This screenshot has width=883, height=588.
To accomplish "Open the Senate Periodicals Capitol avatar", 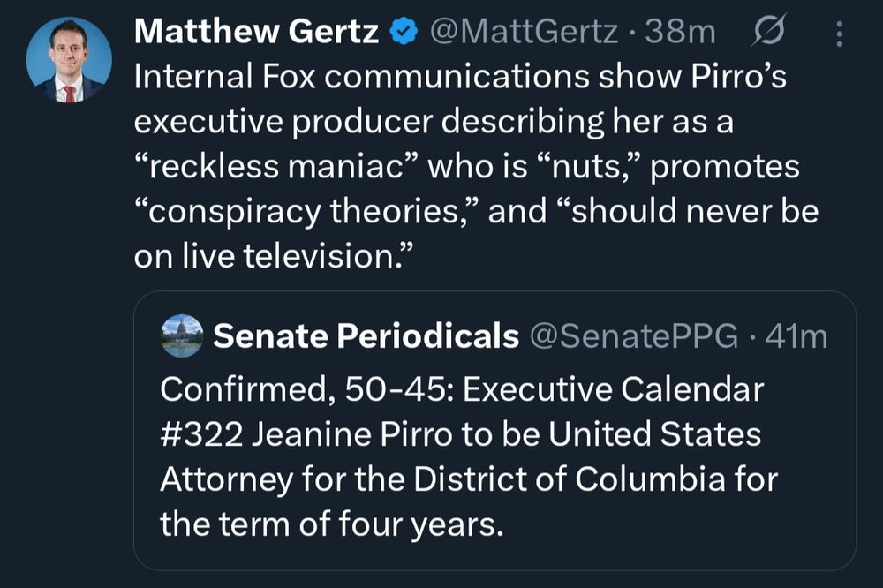I will (182, 336).
